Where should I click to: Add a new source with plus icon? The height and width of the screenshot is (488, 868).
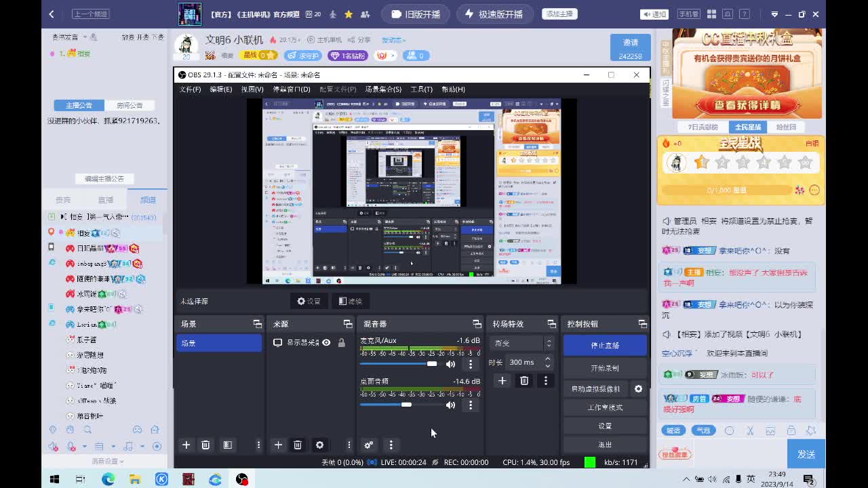pyautogui.click(x=278, y=445)
